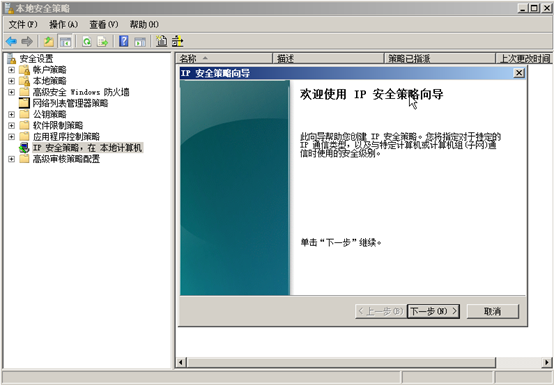This screenshot has height=385, width=554.
Task: Toggle the show/hide action pane icon
Action: 140,41
